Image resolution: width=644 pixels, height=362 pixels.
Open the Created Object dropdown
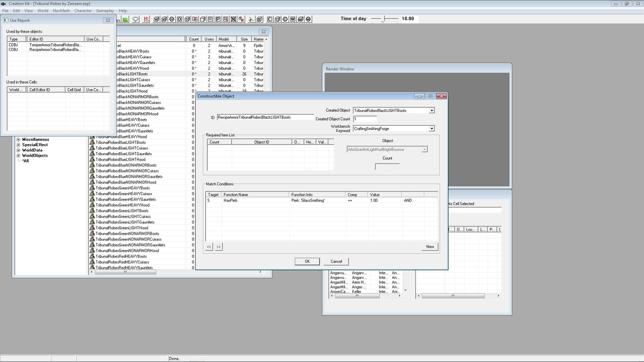[x=432, y=111]
